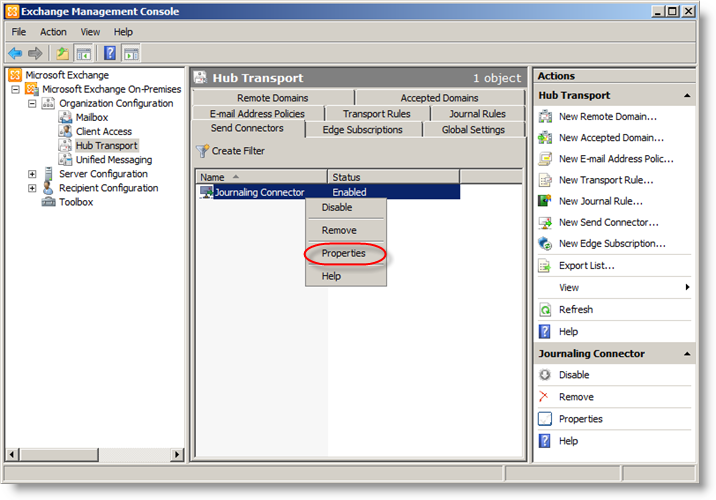The width and height of the screenshot is (716, 500).
Task: Click the Enabled status cell
Action: point(349,192)
